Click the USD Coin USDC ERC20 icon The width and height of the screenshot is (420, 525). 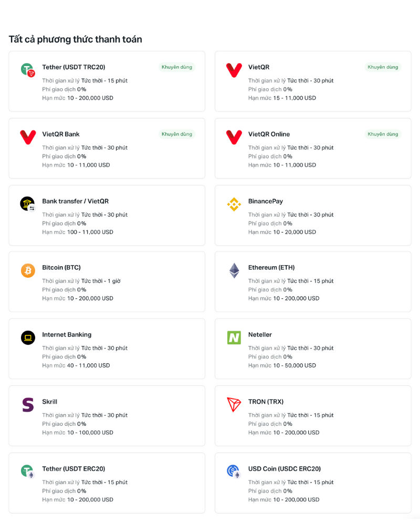click(x=234, y=471)
